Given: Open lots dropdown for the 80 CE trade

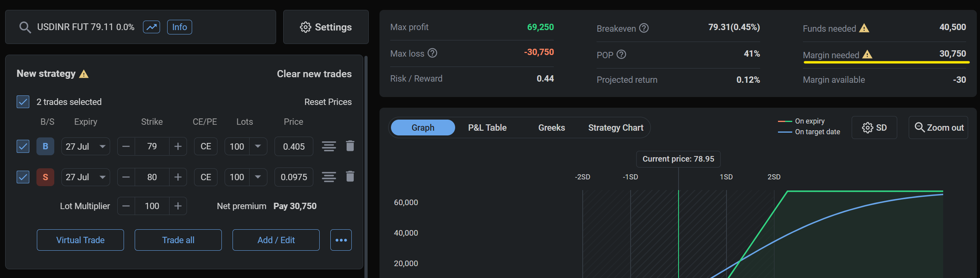Looking at the screenshot, I should [258, 177].
